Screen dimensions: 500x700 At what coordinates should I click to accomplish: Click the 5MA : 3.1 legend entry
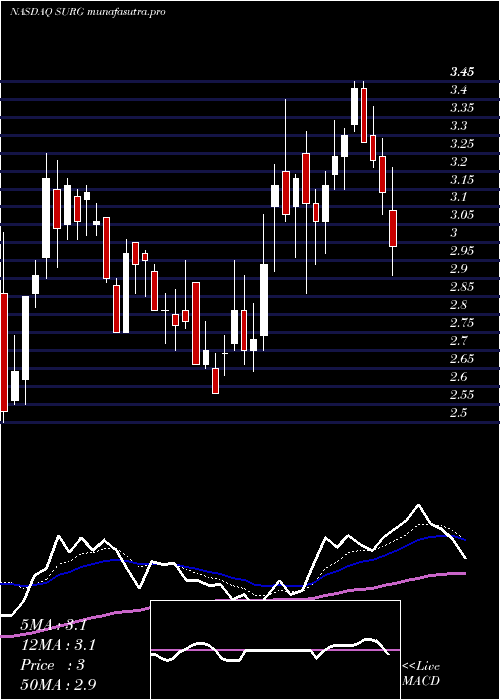click(54, 625)
